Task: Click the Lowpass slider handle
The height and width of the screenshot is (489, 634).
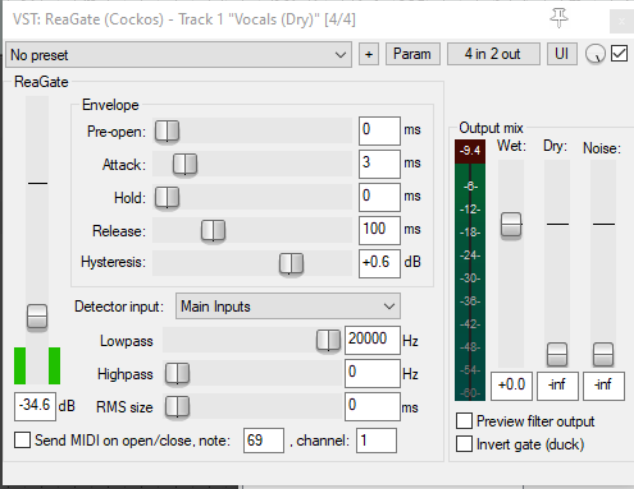Action: click(328, 340)
